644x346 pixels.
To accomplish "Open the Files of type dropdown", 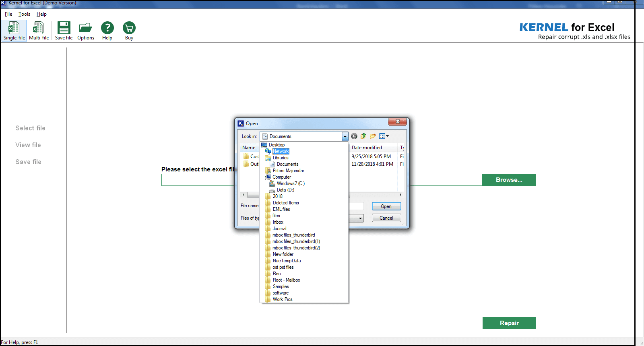I will coord(360,218).
